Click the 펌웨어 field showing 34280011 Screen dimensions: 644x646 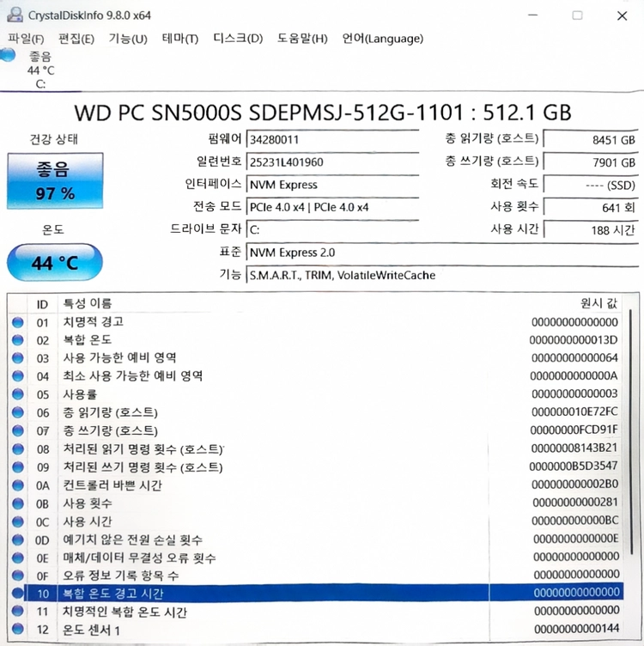point(332,139)
